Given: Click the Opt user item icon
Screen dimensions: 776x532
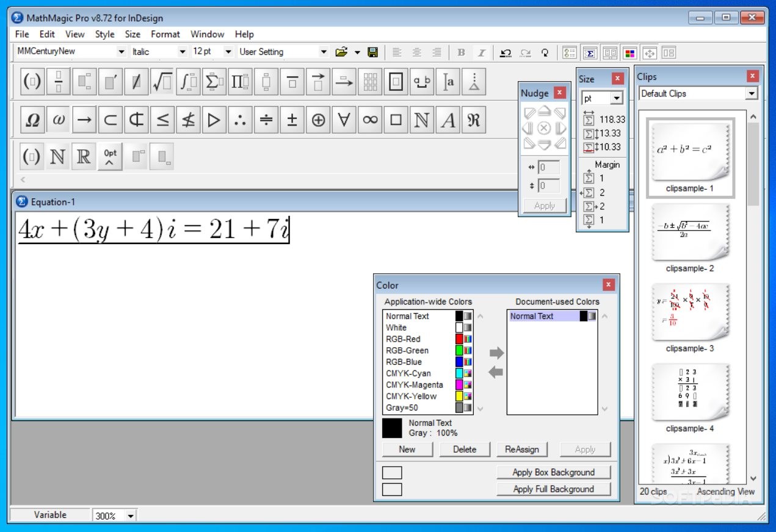Looking at the screenshot, I should [111, 157].
